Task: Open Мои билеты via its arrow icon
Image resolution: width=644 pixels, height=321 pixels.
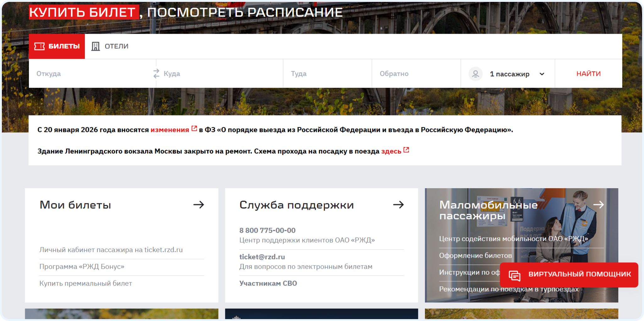Action: point(199,205)
